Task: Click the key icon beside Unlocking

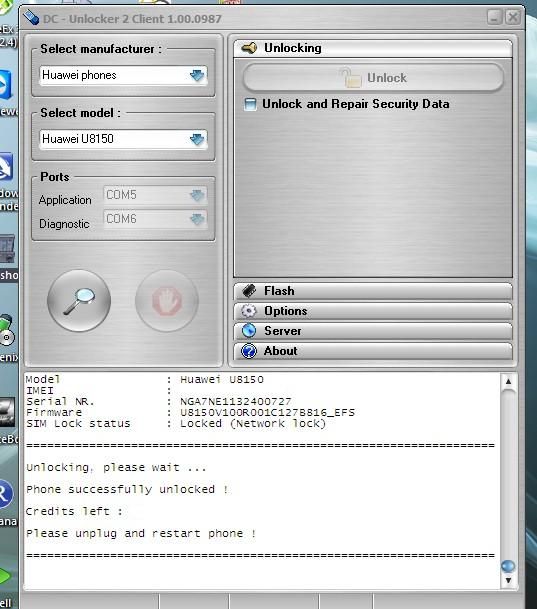Action: (x=249, y=48)
